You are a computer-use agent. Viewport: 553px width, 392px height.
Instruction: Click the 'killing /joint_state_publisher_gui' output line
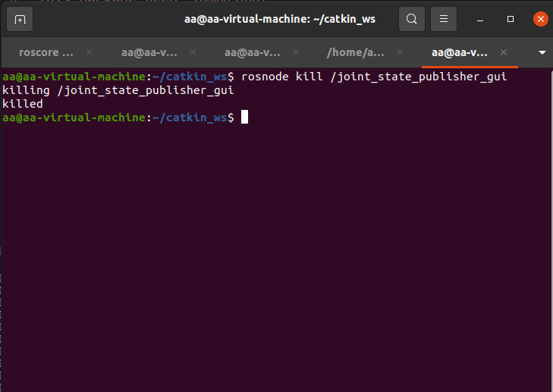point(118,90)
